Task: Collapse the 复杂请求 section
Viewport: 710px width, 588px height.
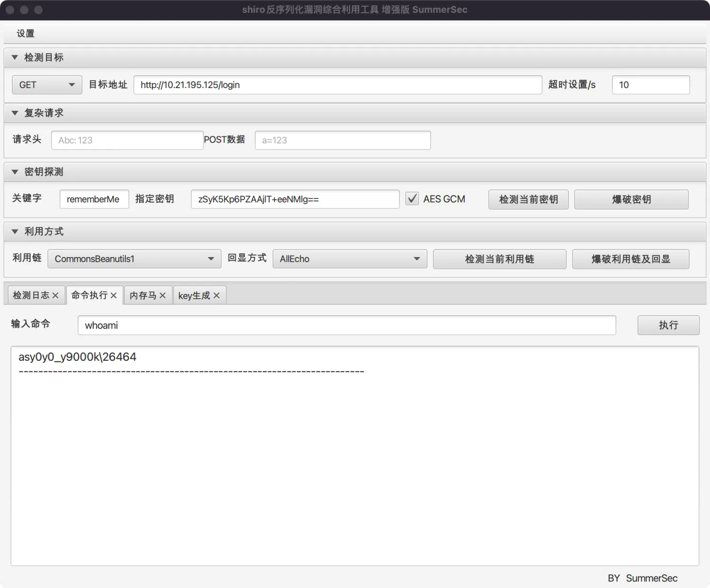Action: coord(15,113)
